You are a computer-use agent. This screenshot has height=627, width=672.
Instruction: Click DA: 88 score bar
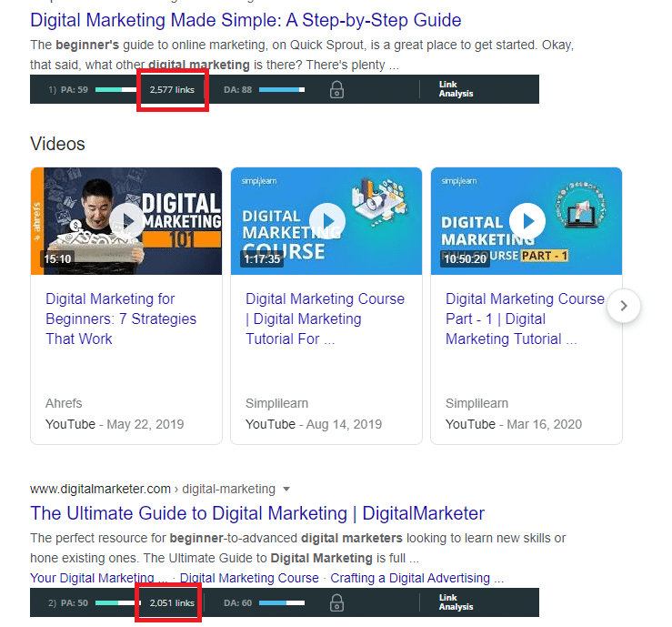click(282, 89)
